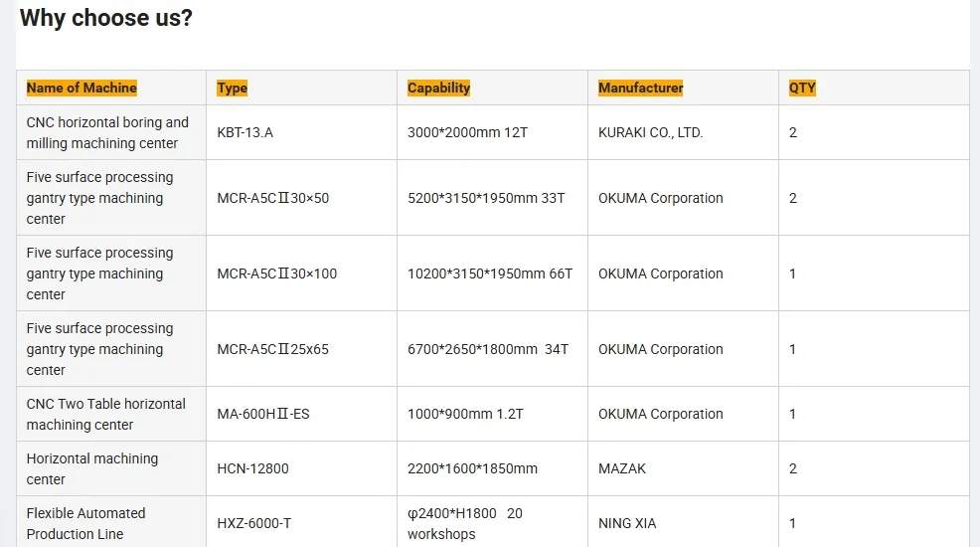Click the 5200*3150*1950mm 33T capability cell

pos(486,198)
